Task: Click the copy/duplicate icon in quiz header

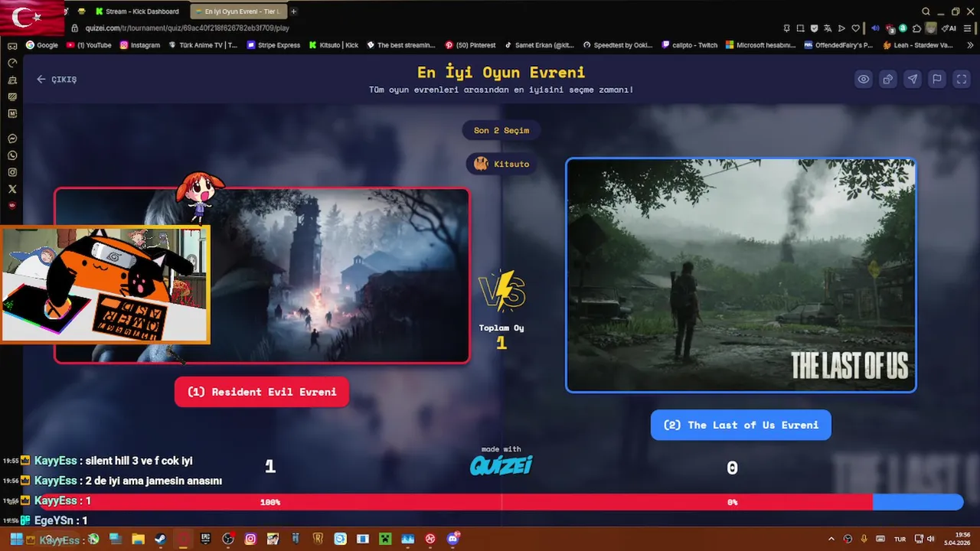Action: tap(888, 79)
